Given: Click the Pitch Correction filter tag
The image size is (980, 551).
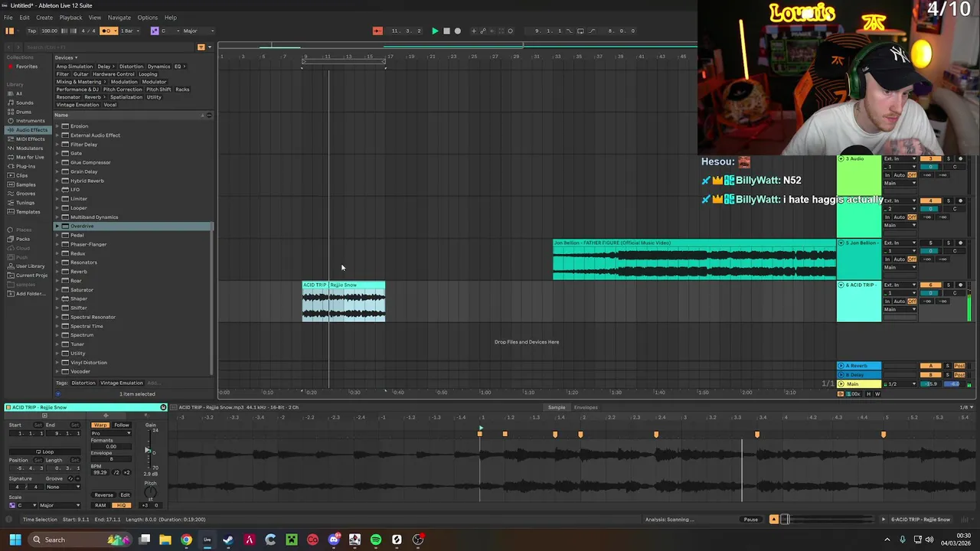Looking at the screenshot, I should [x=122, y=90].
